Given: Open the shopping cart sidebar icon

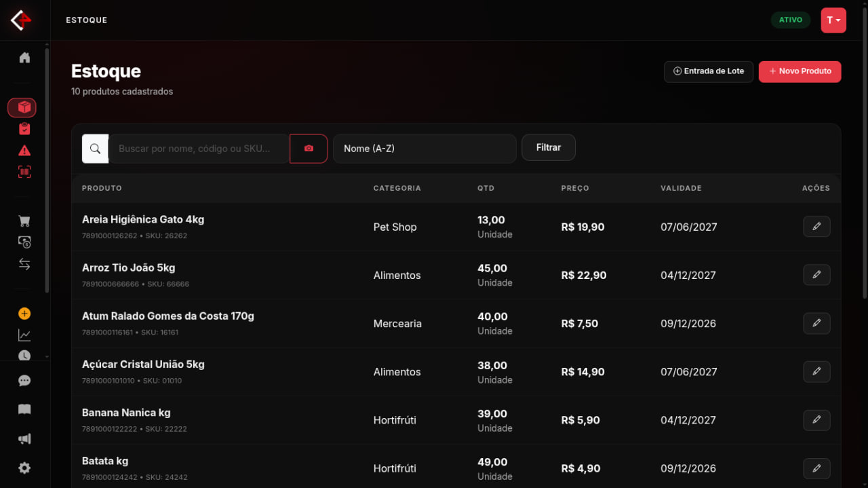Looking at the screenshot, I should [x=24, y=221].
